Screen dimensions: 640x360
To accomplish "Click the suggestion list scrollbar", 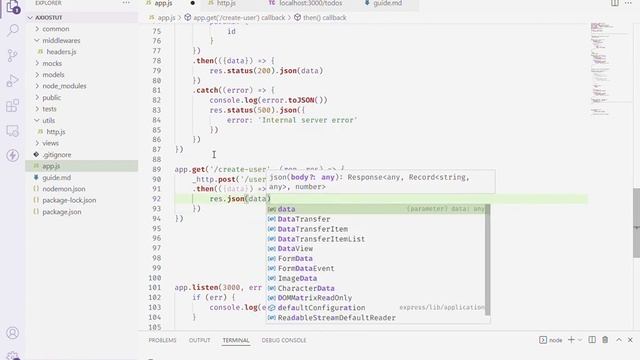I will (x=487, y=260).
